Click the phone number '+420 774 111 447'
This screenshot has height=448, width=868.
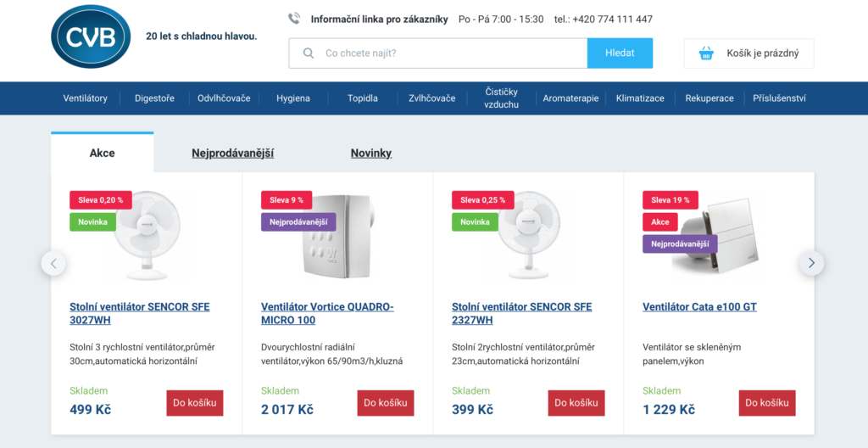click(613, 20)
